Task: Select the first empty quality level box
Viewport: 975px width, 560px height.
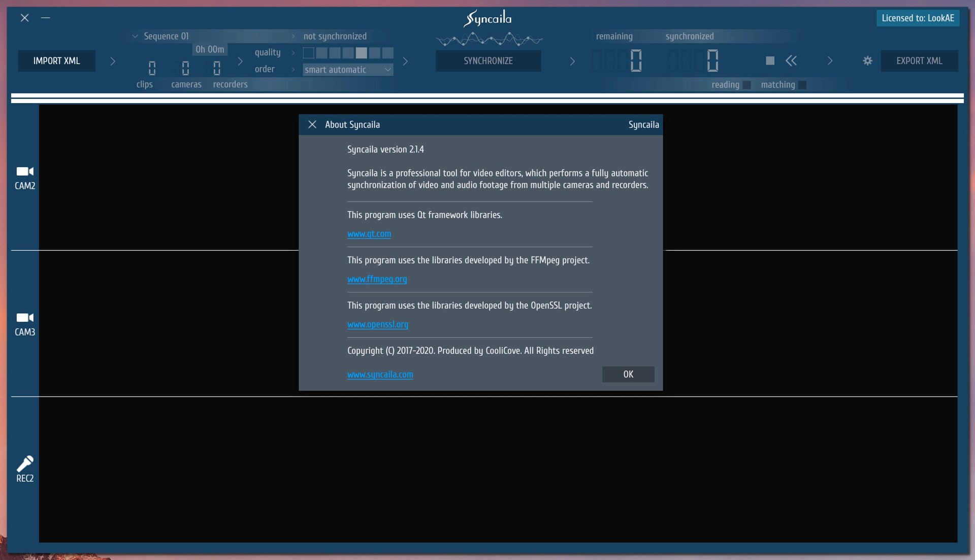Action: coord(308,53)
